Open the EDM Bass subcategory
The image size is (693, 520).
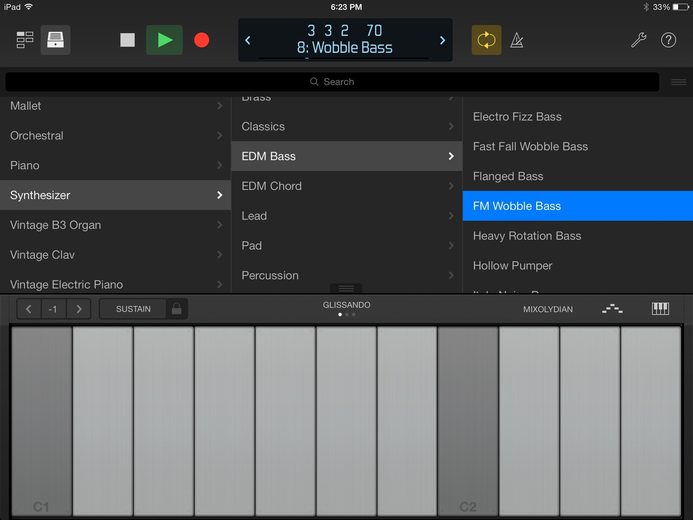pyautogui.click(x=346, y=156)
